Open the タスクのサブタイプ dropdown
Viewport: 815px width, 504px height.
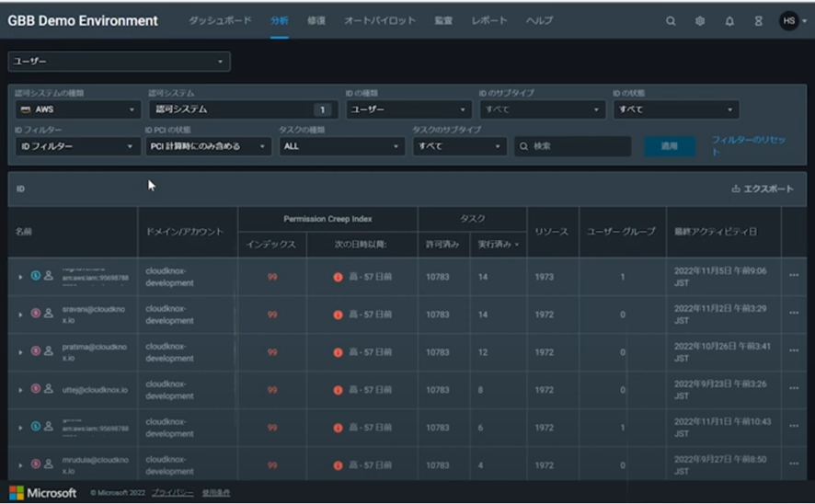pos(460,146)
